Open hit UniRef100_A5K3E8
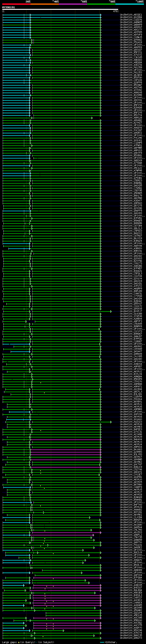 coord(131,593)
